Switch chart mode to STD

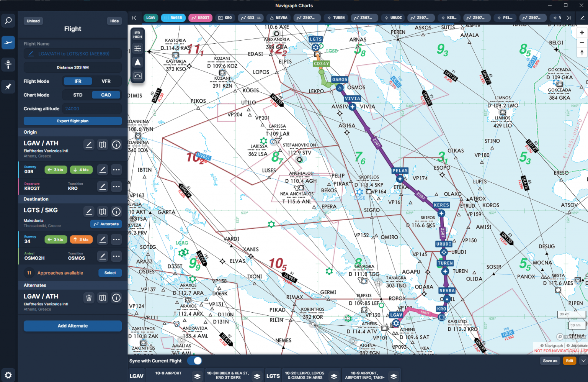tap(78, 95)
